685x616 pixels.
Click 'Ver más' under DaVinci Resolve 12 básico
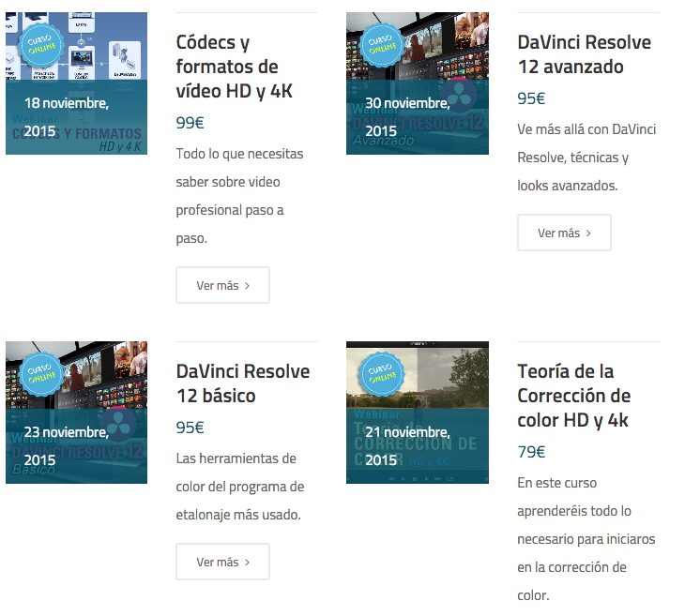click(222, 562)
